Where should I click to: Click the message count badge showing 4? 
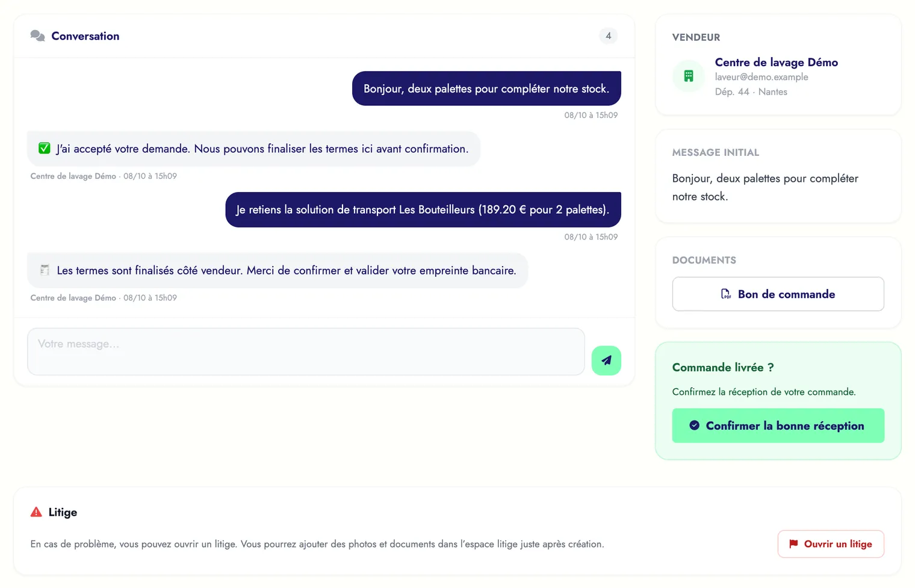pyautogui.click(x=608, y=36)
